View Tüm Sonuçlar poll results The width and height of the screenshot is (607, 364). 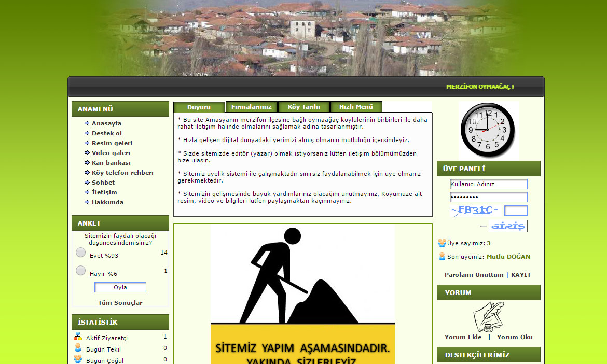pos(120,303)
